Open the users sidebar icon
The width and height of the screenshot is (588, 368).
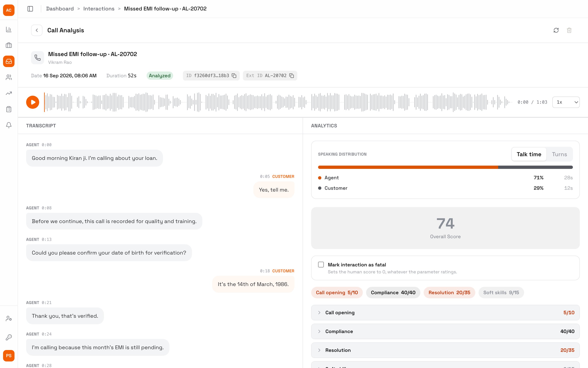(9, 77)
